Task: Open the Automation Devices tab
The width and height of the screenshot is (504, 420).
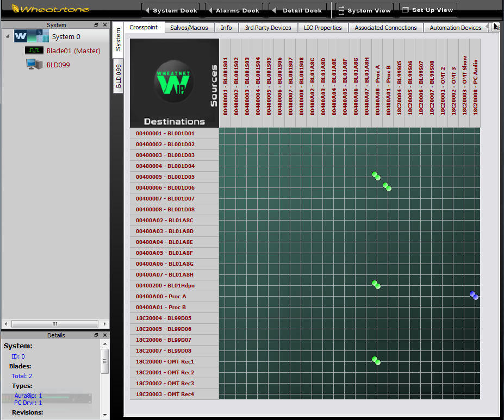Action: (456, 28)
